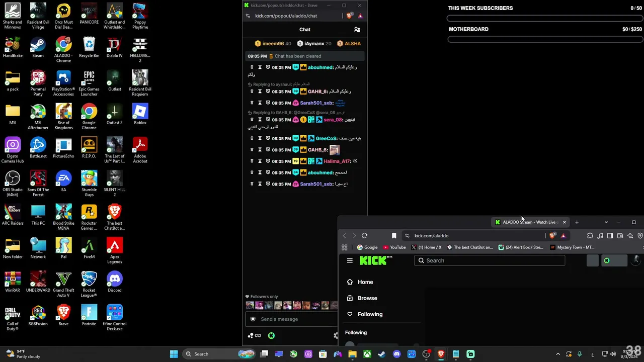Viewport: 644px width, 362px height.
Task: Open the chat users list icon
Action: tap(357, 30)
